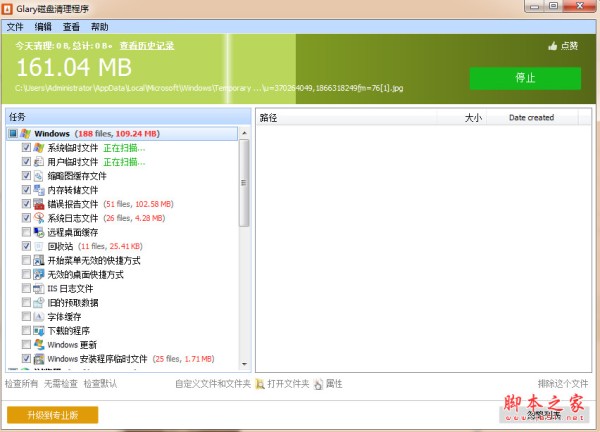Enable the 远程桌面缓存 checkbox
Image resolution: width=600 pixels, height=432 pixels.
(x=26, y=232)
